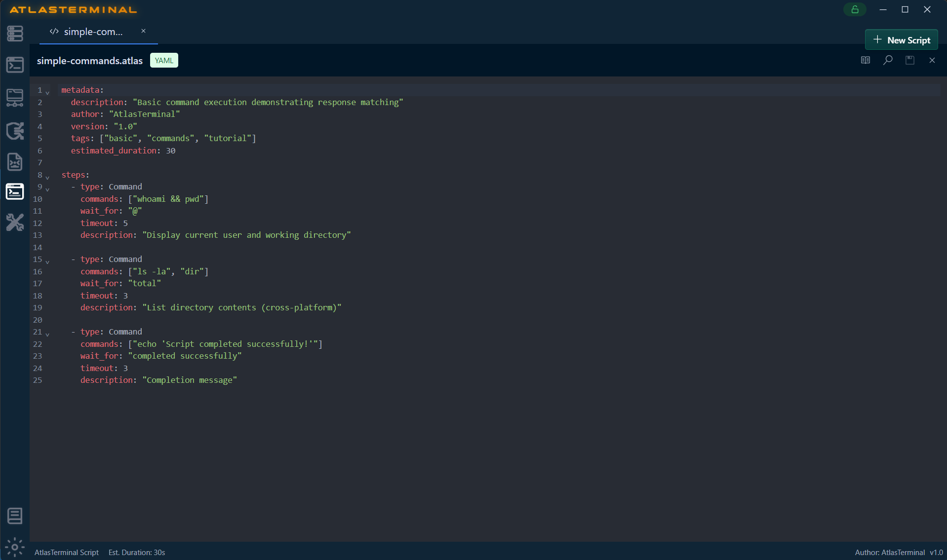Open search with the magnifier icon
This screenshot has width=947, height=560.
887,60
